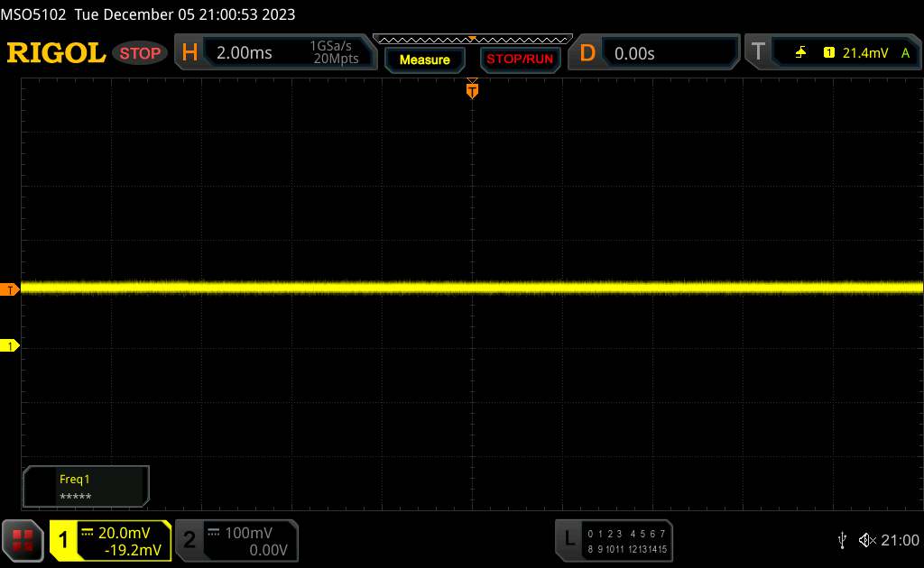Screen dimensions: 924x568
Task: Click the trigger position marker at top
Action: point(472,89)
